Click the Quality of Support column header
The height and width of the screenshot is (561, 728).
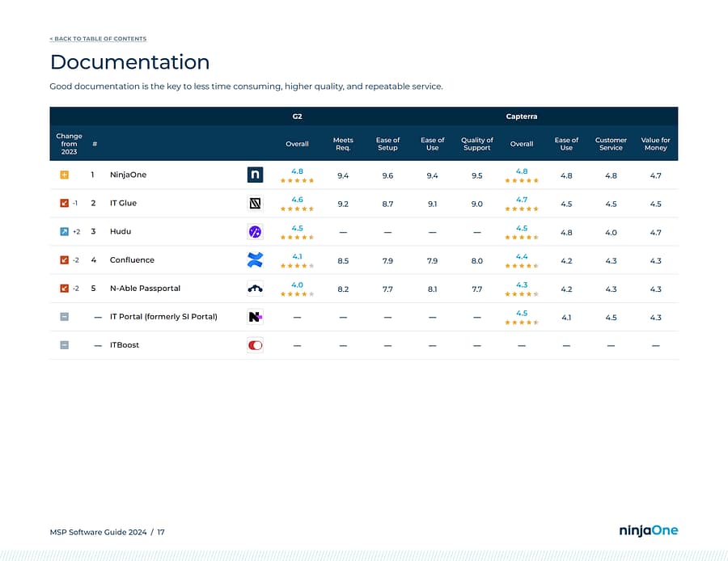(x=476, y=144)
